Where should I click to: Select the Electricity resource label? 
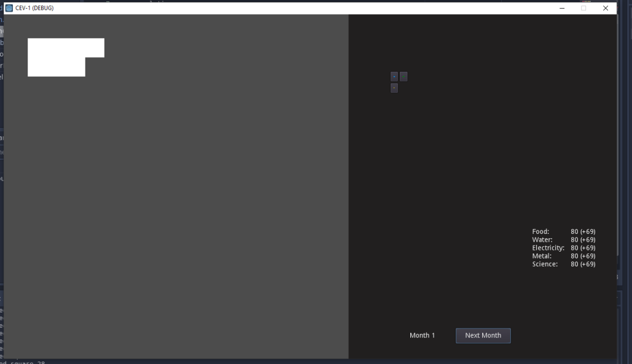(548, 247)
